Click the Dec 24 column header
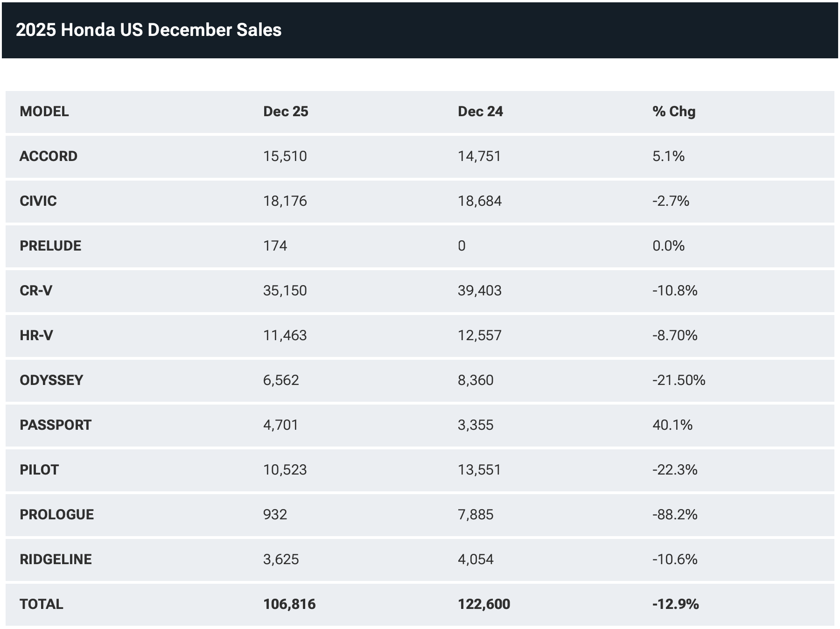Image resolution: width=840 pixels, height=629 pixels. (480, 112)
